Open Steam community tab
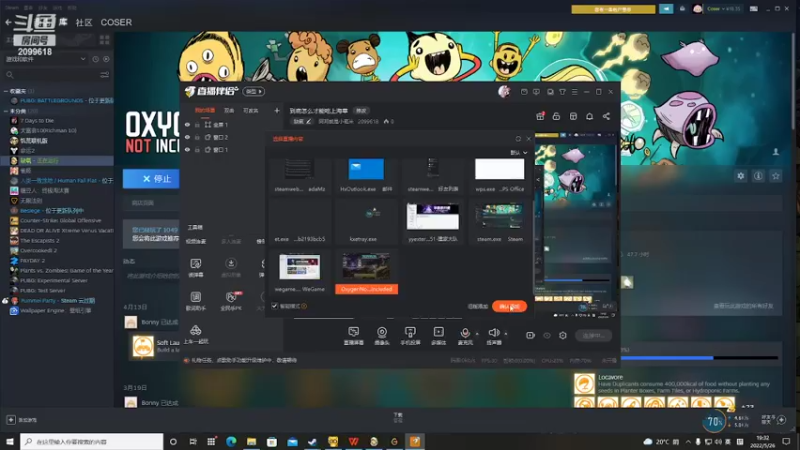The image size is (800, 450). point(84,22)
